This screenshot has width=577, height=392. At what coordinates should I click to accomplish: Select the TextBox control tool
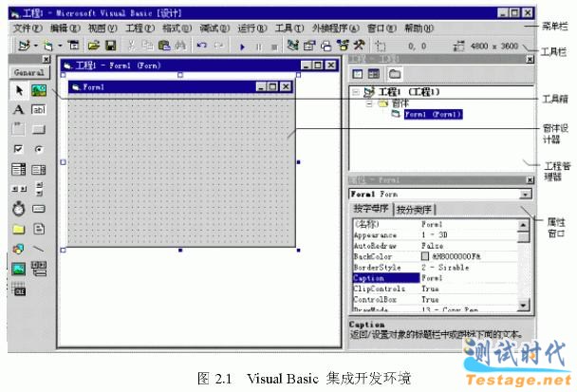tap(39, 110)
